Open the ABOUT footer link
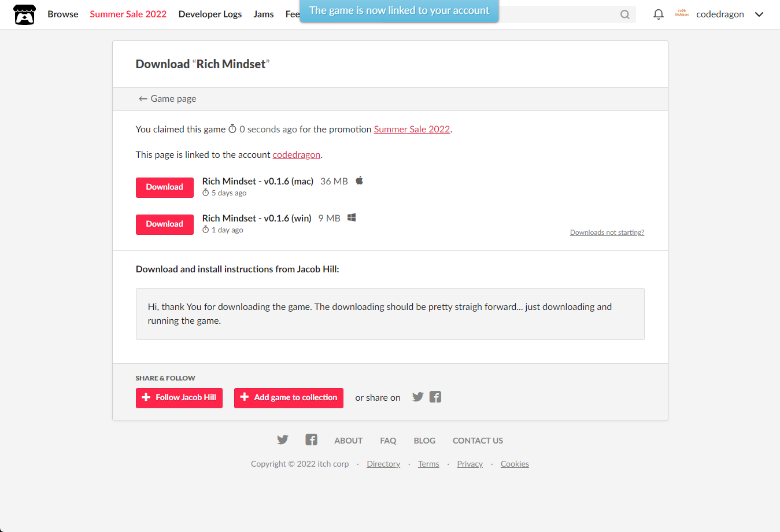Image resolution: width=780 pixels, height=532 pixels. (x=348, y=441)
